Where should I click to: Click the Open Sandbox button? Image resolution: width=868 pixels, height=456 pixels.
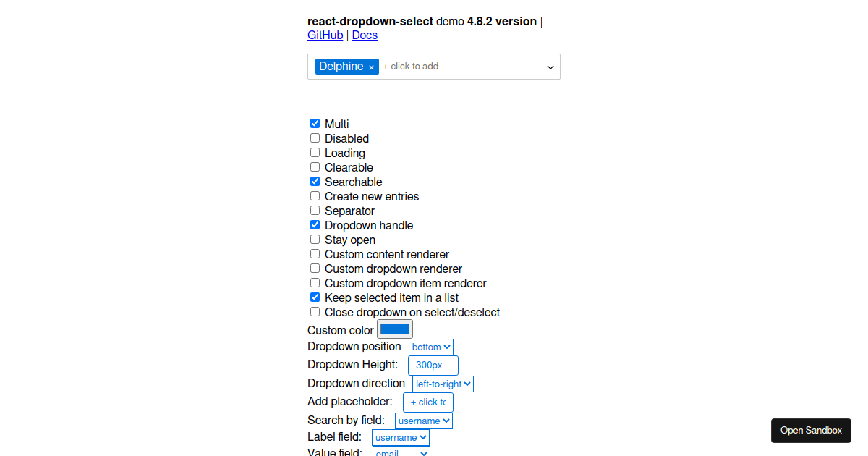pos(811,430)
